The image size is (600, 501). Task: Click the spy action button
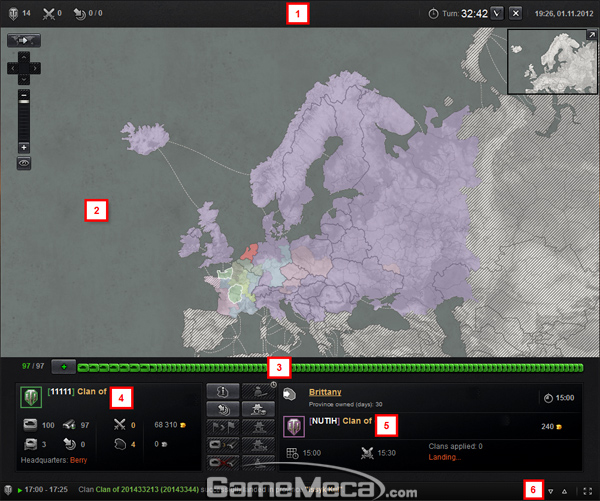tap(258, 409)
